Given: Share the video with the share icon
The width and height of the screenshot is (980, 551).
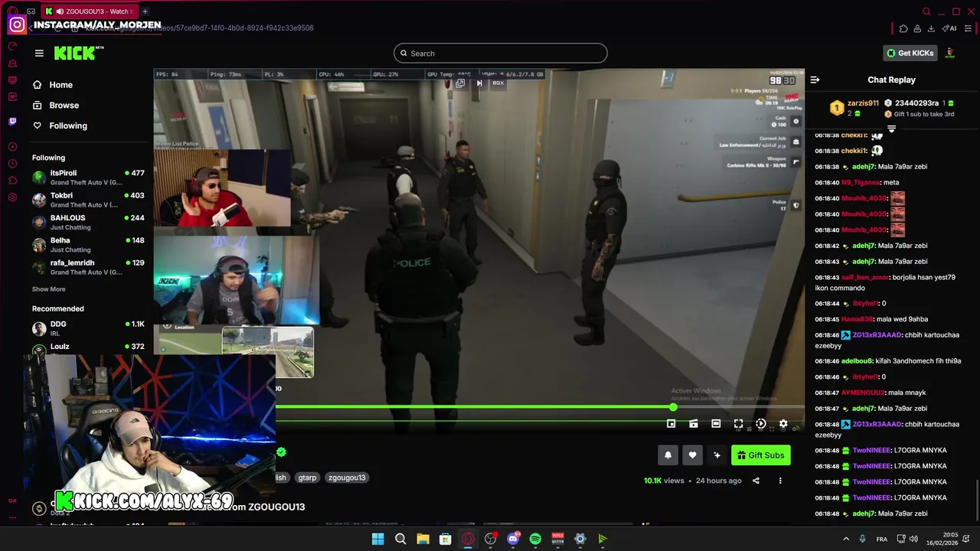Looking at the screenshot, I should tap(756, 481).
